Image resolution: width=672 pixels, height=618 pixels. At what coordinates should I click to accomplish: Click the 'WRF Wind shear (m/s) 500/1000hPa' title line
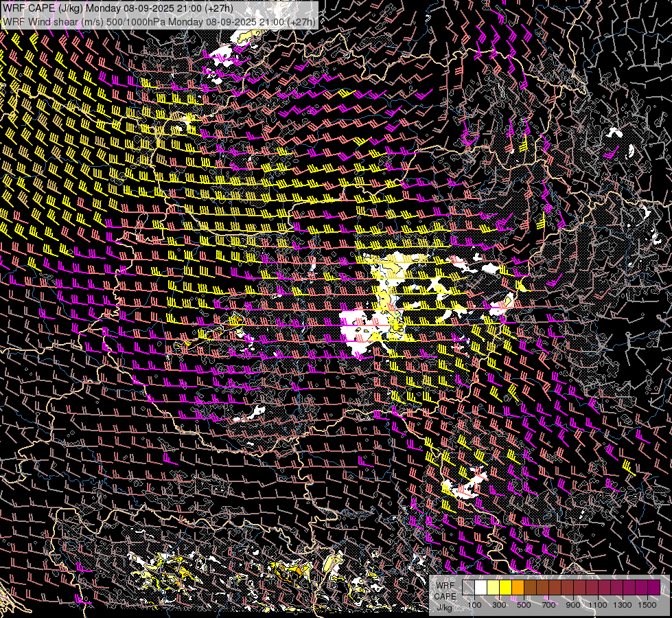click(159, 21)
